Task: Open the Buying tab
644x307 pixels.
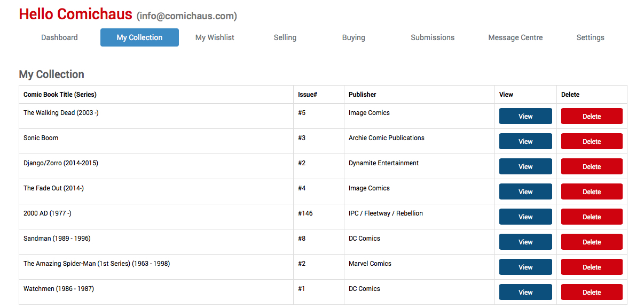Action: coord(354,37)
